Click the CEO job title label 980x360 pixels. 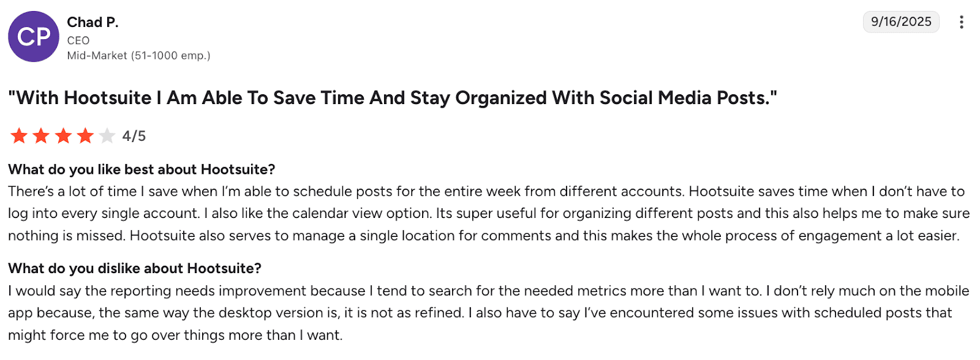pos(78,40)
